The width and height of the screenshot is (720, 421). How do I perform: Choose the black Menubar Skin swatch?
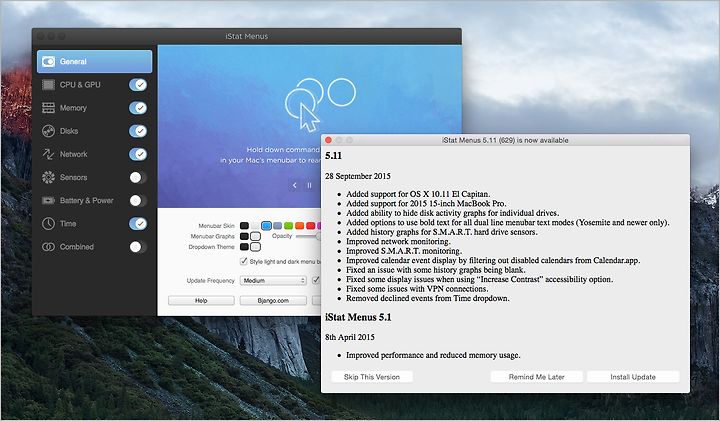click(244, 225)
